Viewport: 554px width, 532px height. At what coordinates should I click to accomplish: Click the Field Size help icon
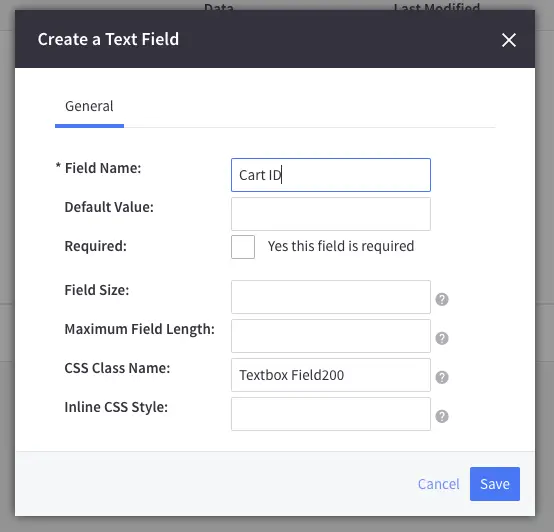(x=442, y=300)
